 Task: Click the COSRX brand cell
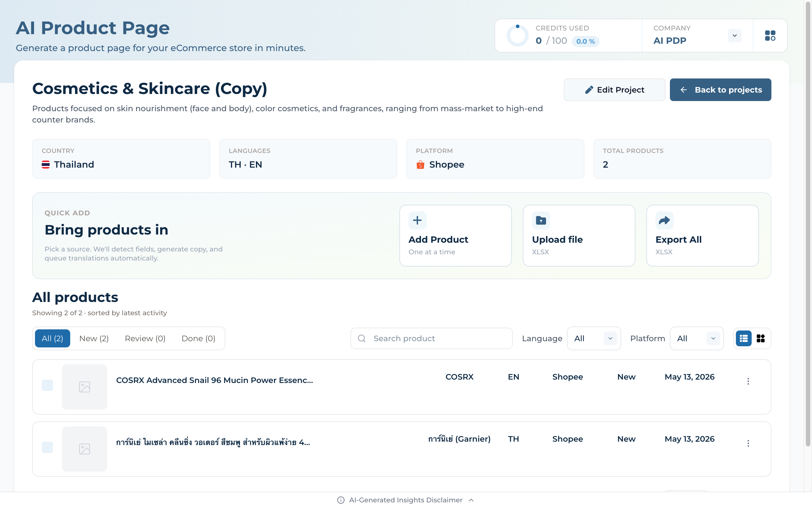tap(459, 377)
